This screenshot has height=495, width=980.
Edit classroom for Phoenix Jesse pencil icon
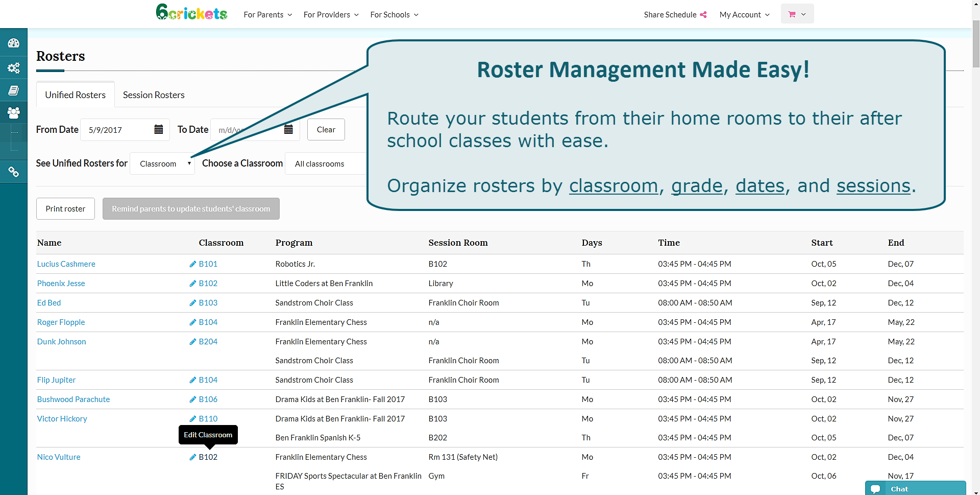click(x=192, y=284)
